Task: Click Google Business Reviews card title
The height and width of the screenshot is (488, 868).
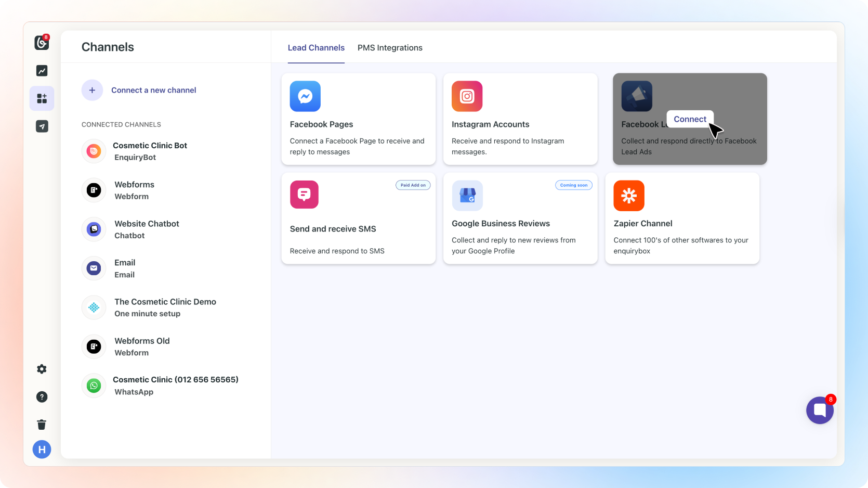Action: coord(501,224)
